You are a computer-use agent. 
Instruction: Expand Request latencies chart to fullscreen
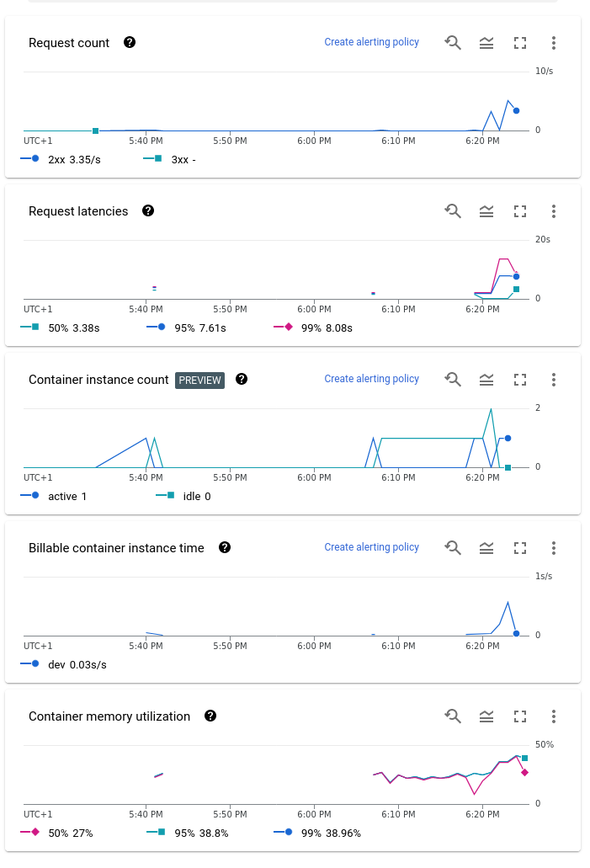519,211
